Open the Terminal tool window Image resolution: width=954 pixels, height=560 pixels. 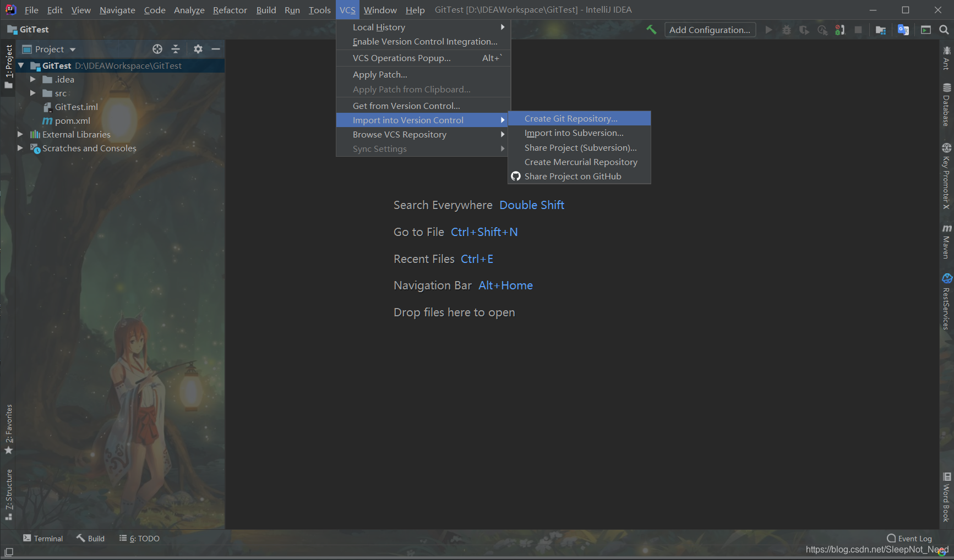43,538
